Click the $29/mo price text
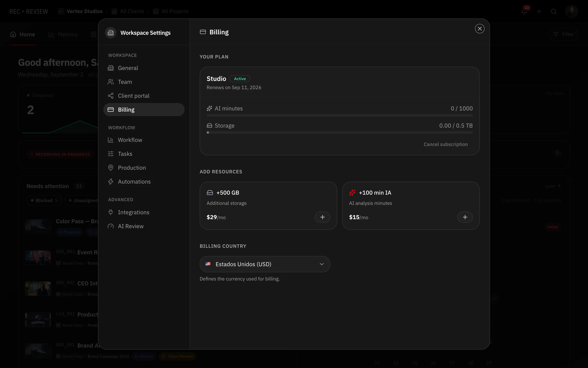 pyautogui.click(x=216, y=217)
